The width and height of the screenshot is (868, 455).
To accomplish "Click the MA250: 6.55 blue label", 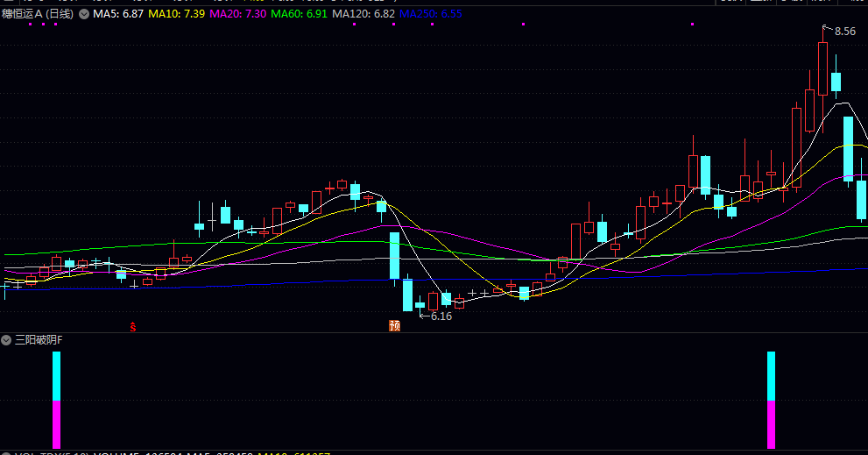I will point(431,14).
